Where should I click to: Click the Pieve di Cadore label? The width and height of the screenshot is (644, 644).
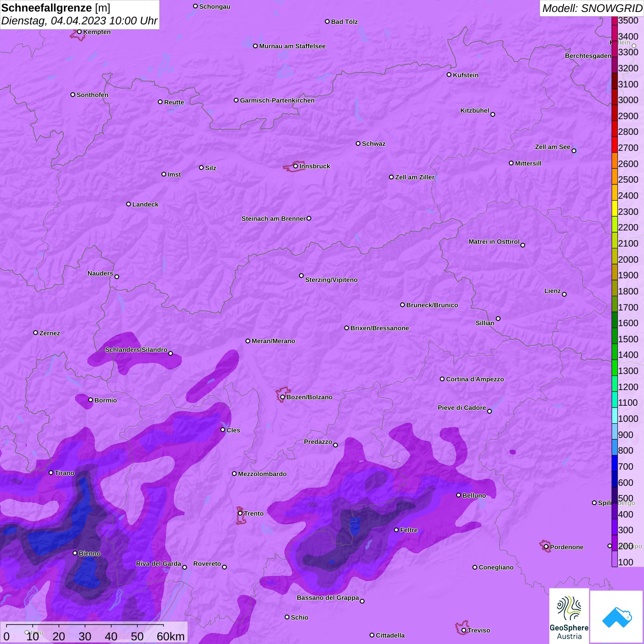coord(462,408)
